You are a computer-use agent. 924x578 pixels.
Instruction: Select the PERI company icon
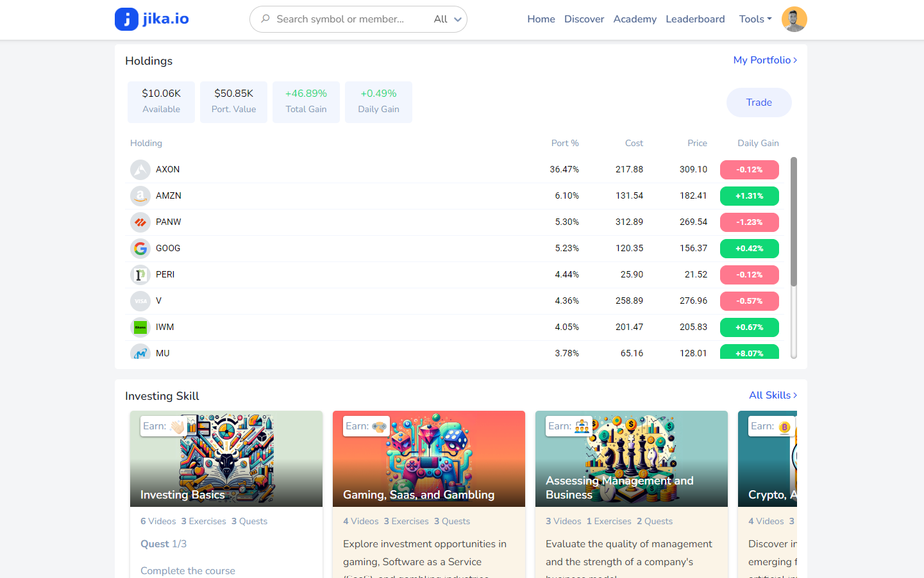pos(140,274)
